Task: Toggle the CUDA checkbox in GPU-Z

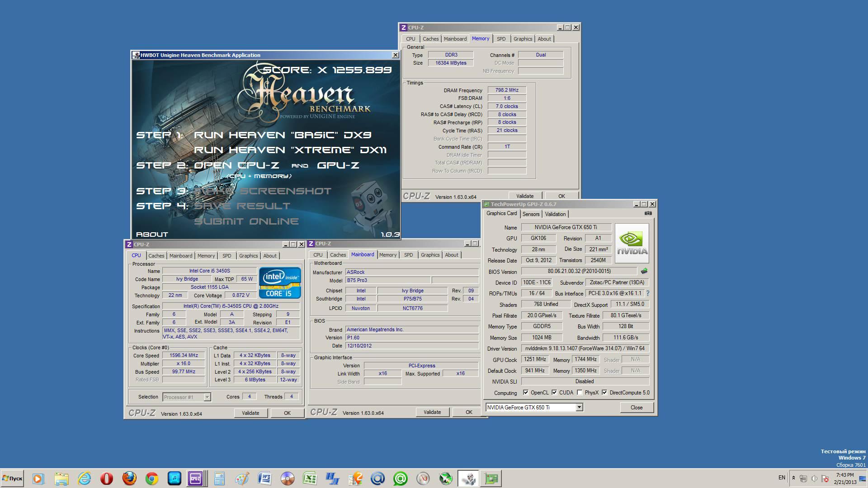Action: (x=554, y=392)
